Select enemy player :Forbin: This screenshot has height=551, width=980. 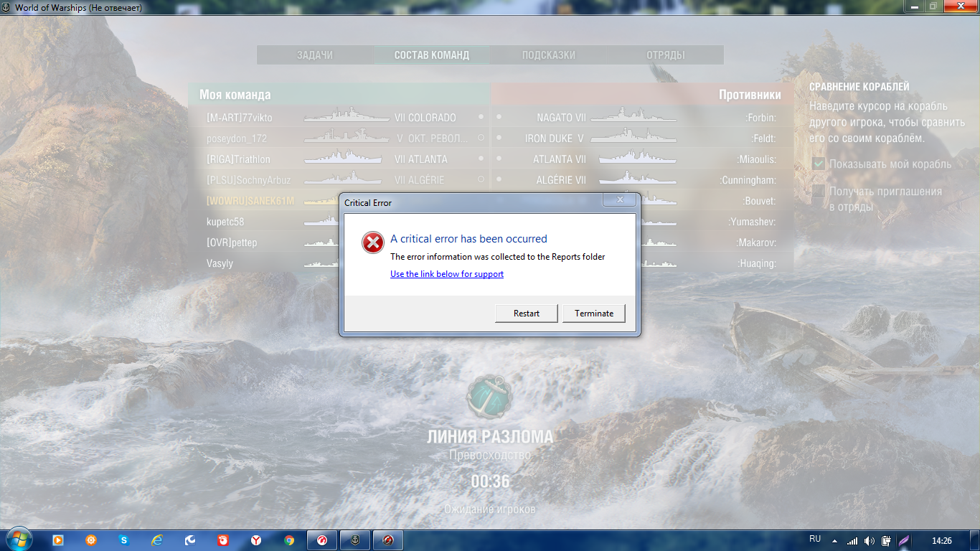pyautogui.click(x=760, y=118)
